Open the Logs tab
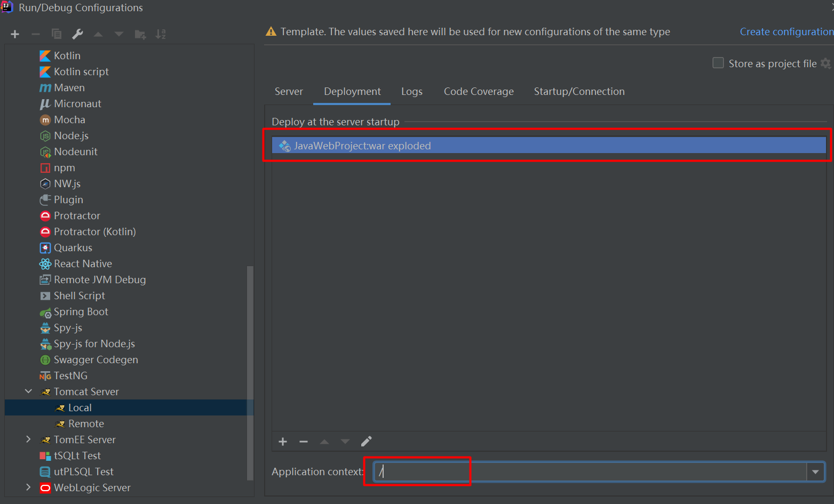The width and height of the screenshot is (834, 504). 412,91
